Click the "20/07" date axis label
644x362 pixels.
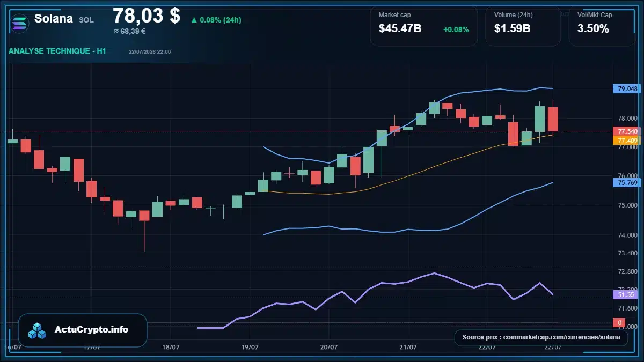click(328, 347)
